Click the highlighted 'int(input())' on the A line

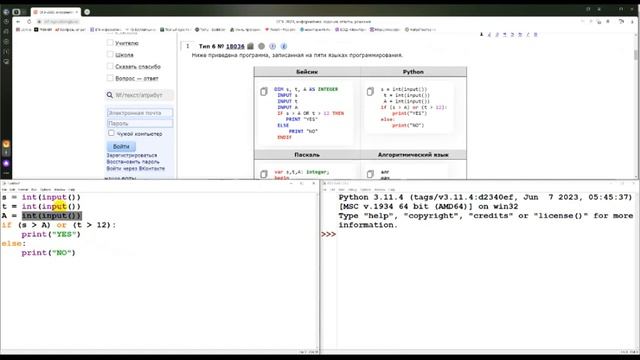click(x=51, y=216)
